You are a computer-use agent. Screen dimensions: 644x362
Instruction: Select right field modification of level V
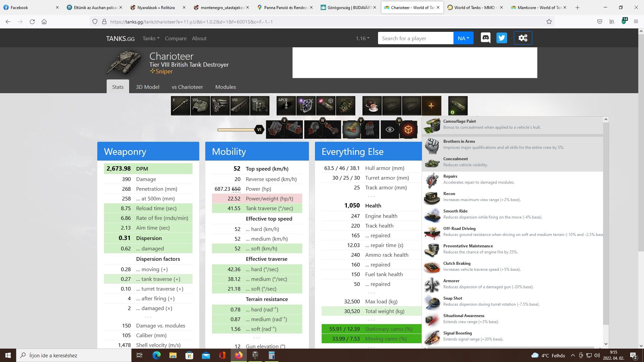(x=370, y=129)
